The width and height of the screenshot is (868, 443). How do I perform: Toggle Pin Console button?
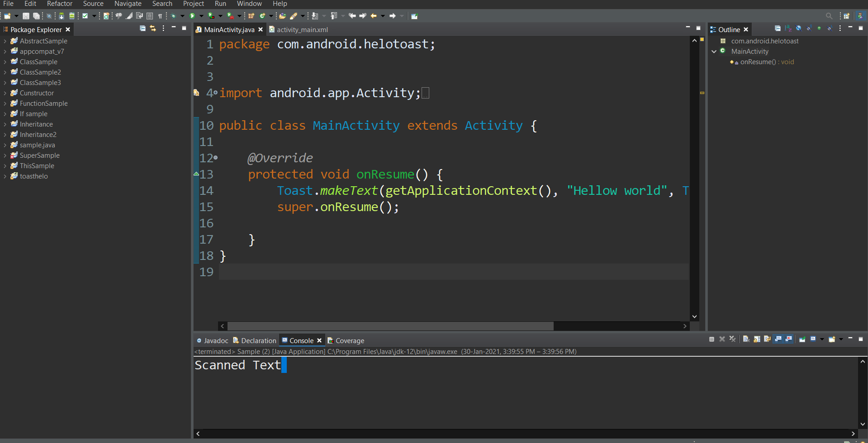click(802, 339)
